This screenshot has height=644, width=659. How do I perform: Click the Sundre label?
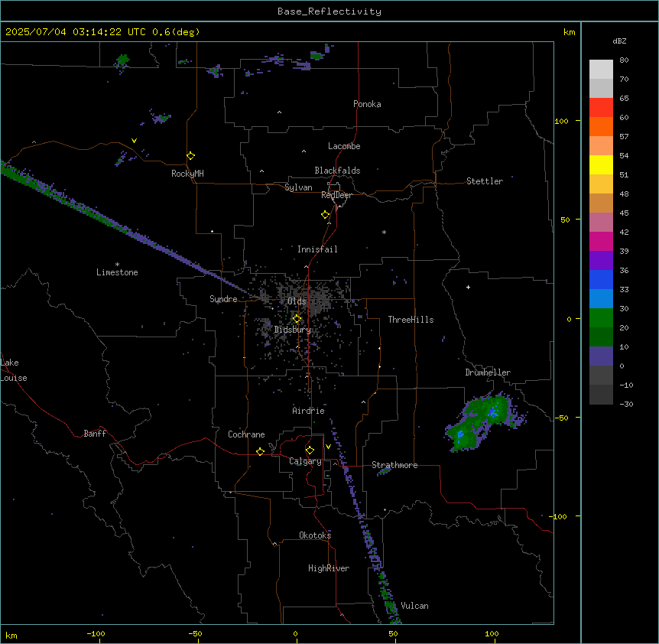[x=223, y=299]
